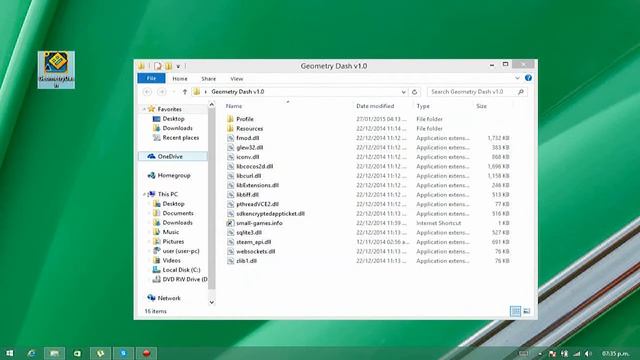Click the New folder icon in the title bar

(169, 66)
